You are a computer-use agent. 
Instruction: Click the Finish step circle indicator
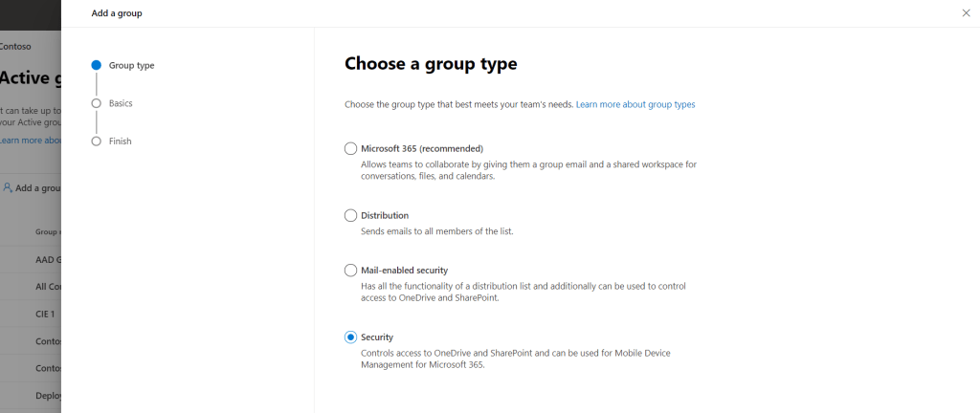[x=96, y=141]
